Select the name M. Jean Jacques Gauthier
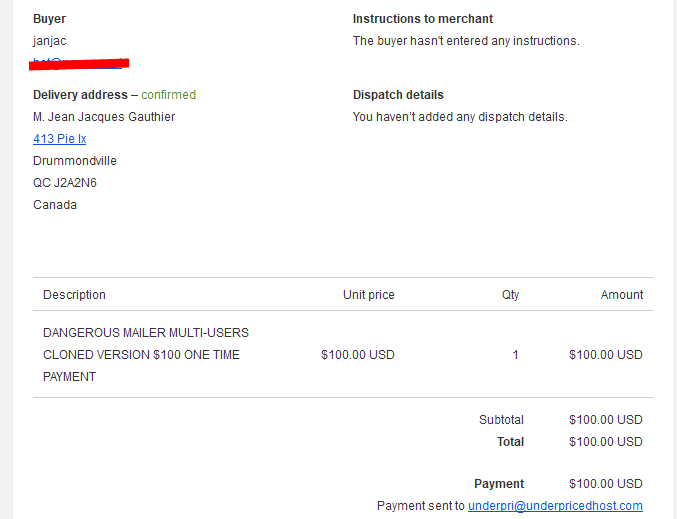 tap(104, 117)
